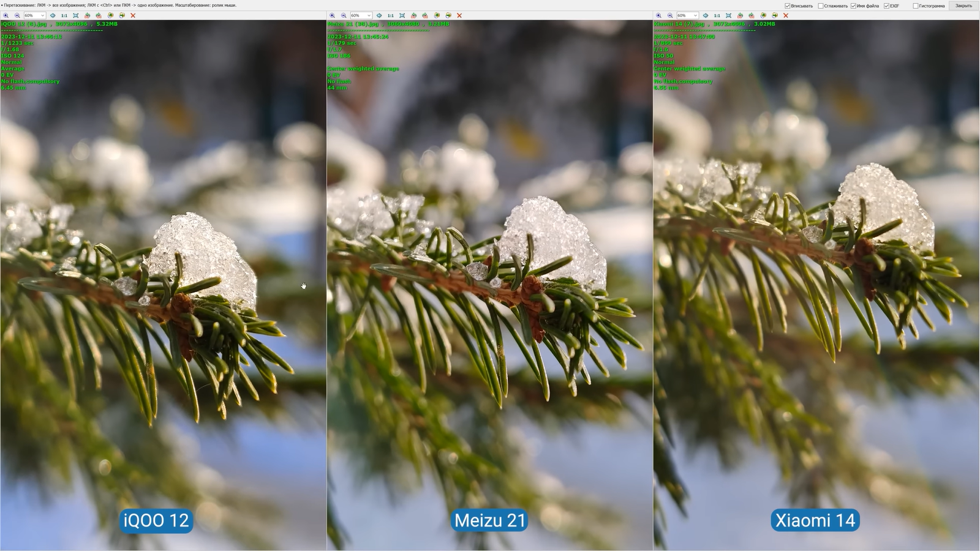Click the ISO 124 EXIF value
Screen dimensions: 980x551
[x=13, y=56]
